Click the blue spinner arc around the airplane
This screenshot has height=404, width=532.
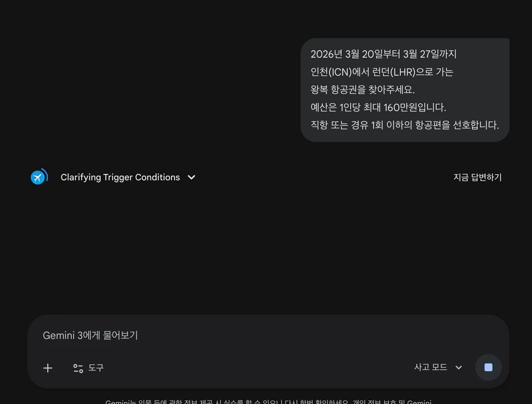pos(46,175)
